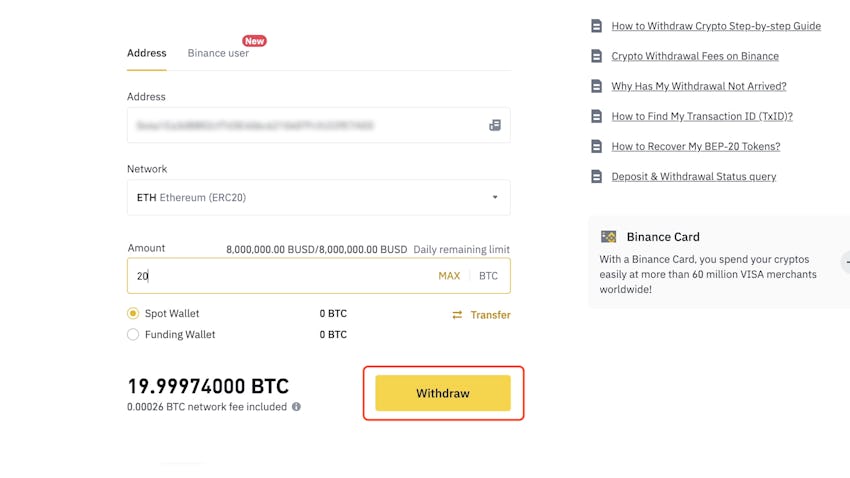Viewport: 850px width, 478px height.
Task: Open address book icon in Address field
Action: coord(494,125)
